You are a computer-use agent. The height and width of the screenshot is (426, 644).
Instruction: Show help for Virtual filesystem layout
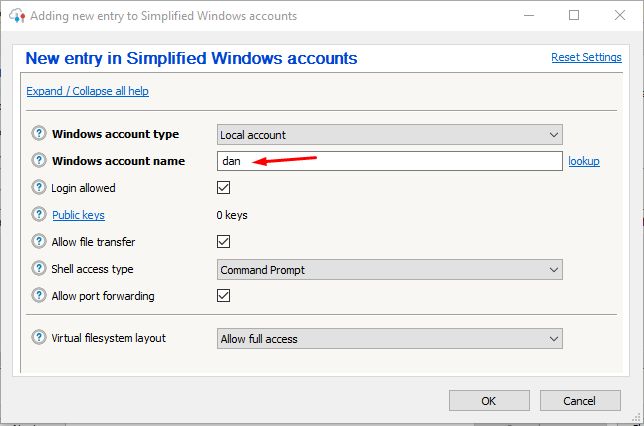coord(39,338)
